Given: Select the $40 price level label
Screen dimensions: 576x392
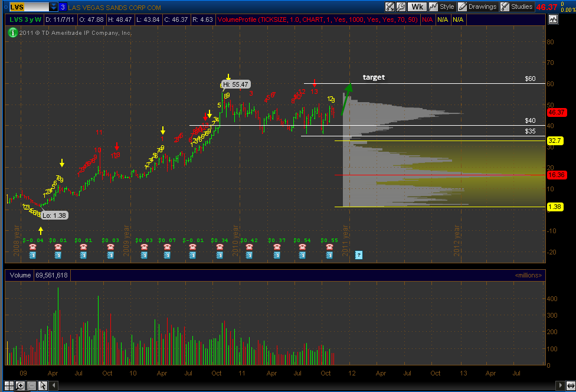Looking at the screenshot, I should pyautogui.click(x=530, y=120).
